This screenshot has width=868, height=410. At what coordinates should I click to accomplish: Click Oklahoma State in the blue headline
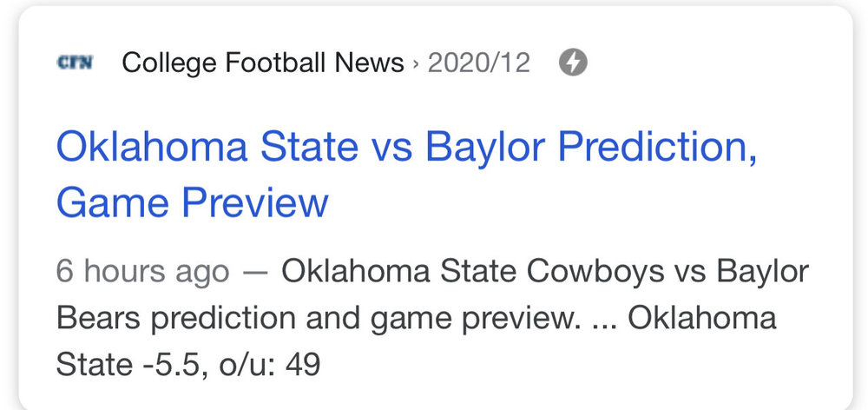pyautogui.click(x=207, y=148)
